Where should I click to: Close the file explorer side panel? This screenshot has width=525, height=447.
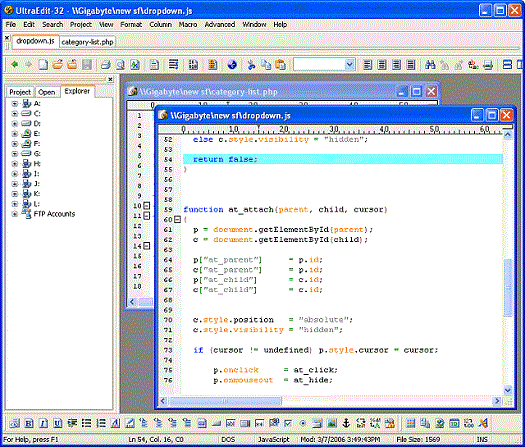pyautogui.click(x=110, y=79)
